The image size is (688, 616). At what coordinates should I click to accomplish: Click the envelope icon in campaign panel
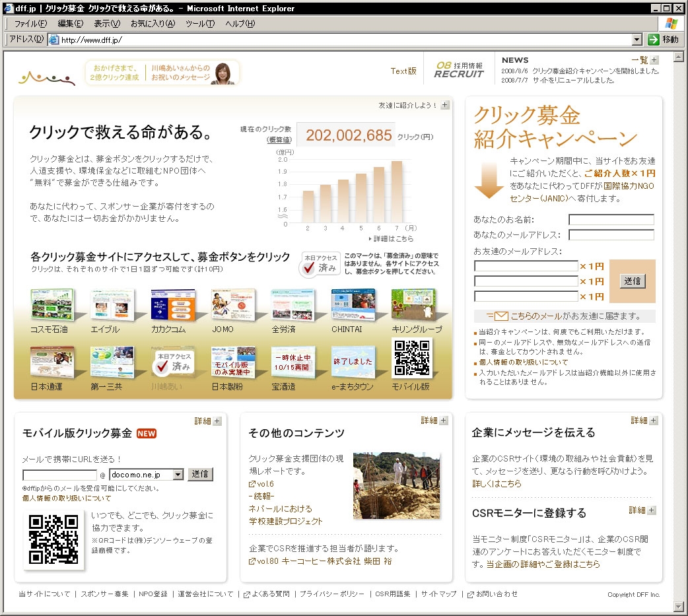coord(500,316)
